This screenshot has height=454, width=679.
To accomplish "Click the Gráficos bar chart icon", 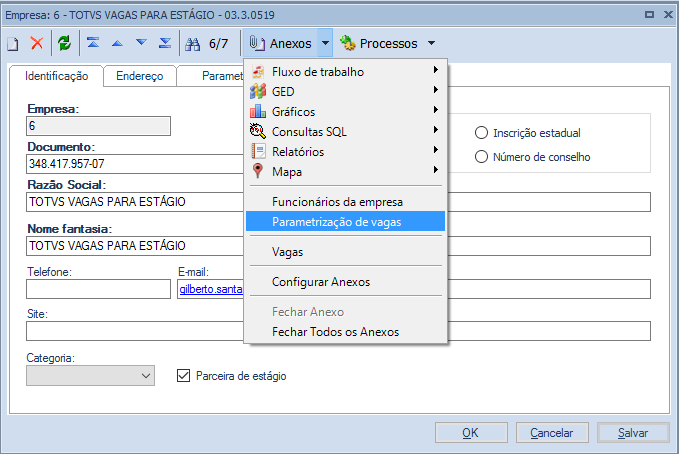I will (258, 111).
